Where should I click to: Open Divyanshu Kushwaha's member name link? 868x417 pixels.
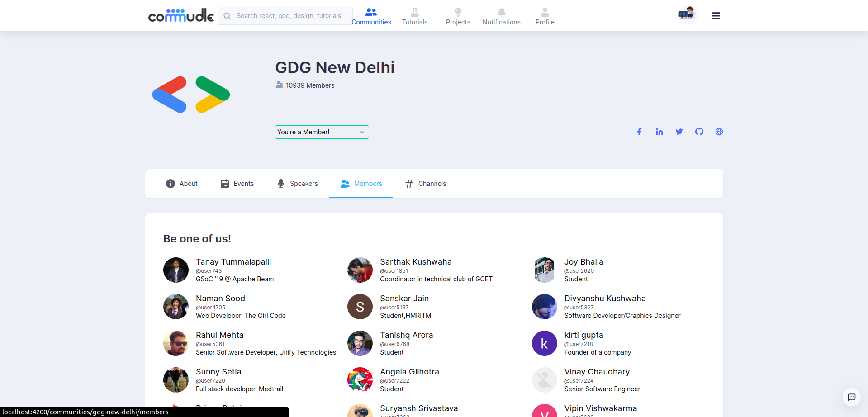click(605, 299)
